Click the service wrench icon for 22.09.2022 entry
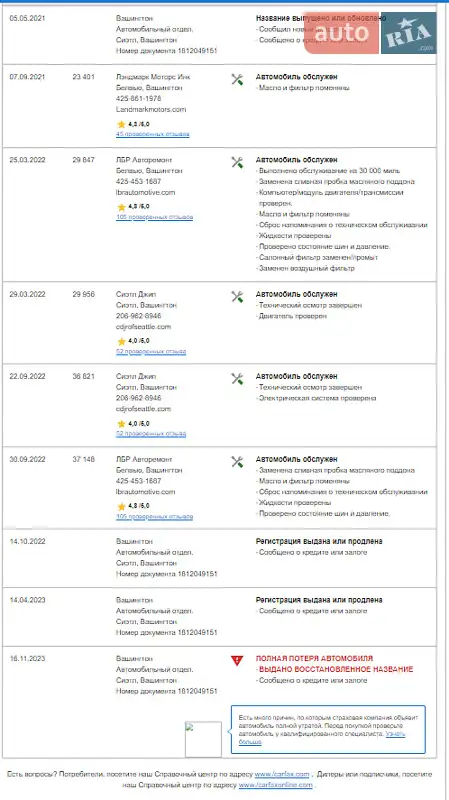Screen dimensions: 449x800 237,379
